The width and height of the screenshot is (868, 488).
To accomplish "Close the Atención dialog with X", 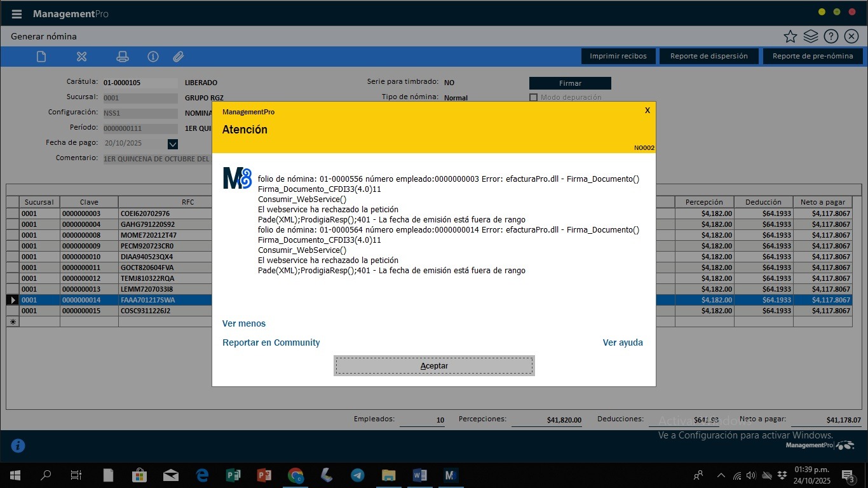I will (648, 111).
